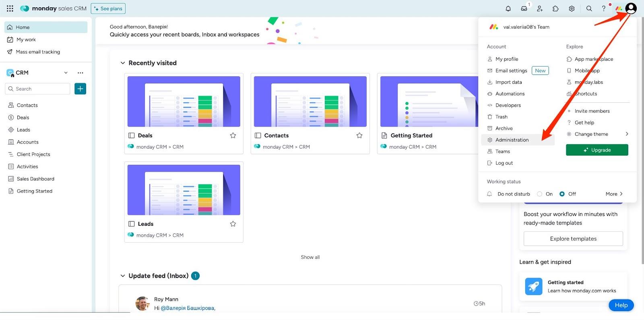
Task: Open the apps puzzle-piece icon
Action: 555,8
